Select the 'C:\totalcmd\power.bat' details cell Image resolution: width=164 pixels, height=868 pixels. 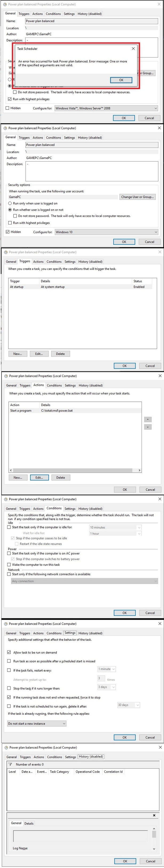(57, 410)
